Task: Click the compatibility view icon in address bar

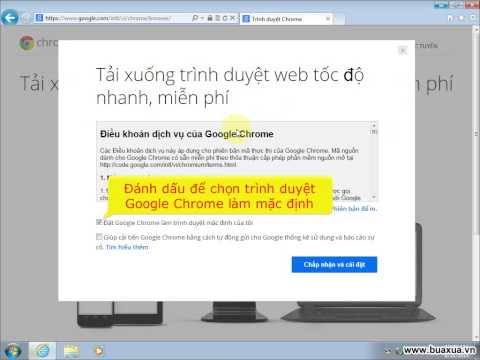Action: (x=217, y=18)
